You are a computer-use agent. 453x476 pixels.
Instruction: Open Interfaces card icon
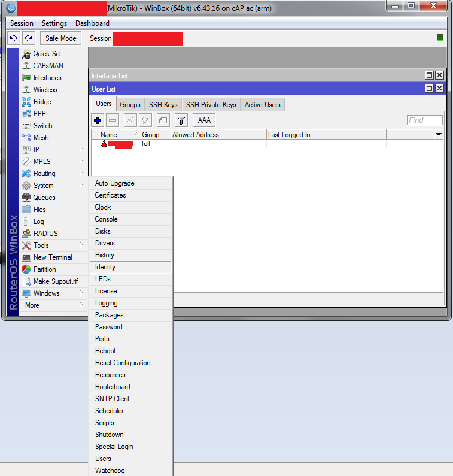click(26, 78)
